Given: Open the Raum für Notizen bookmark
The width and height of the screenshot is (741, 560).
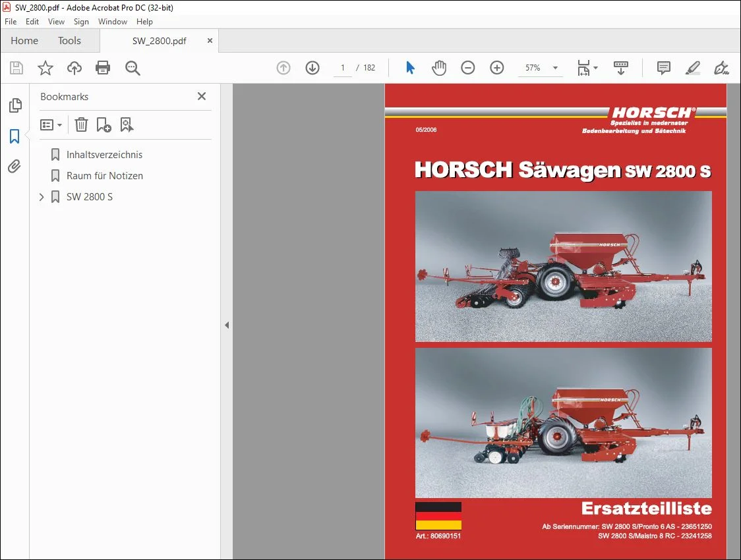Looking at the screenshot, I should point(105,176).
